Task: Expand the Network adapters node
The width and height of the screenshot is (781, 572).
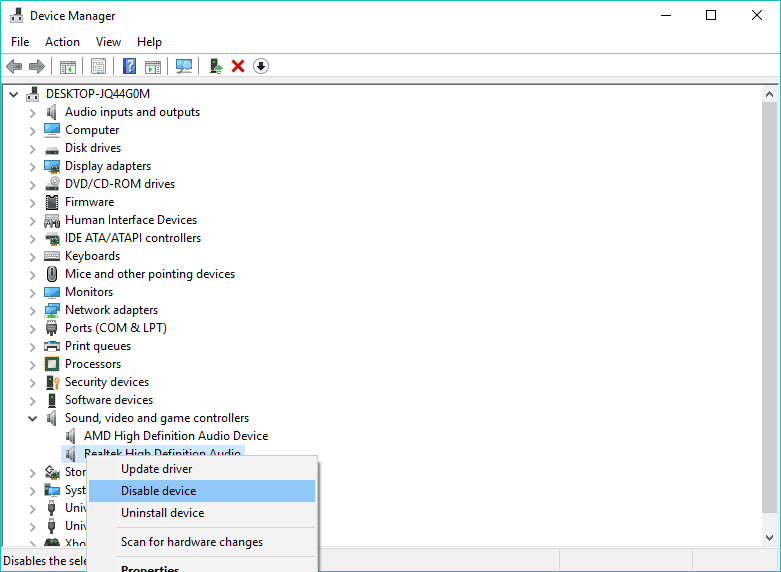Action: click(x=32, y=310)
